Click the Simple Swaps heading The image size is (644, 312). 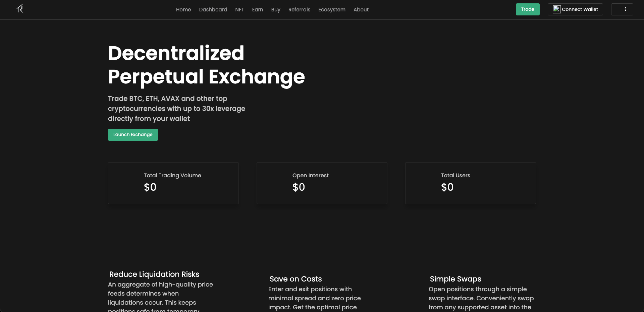pyautogui.click(x=455, y=279)
